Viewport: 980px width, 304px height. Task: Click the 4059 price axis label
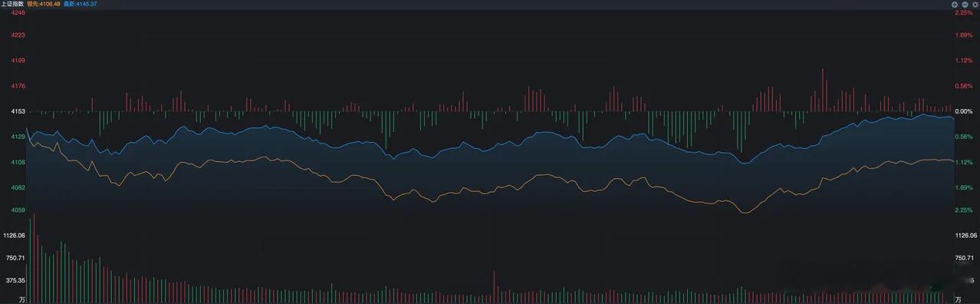pos(18,210)
